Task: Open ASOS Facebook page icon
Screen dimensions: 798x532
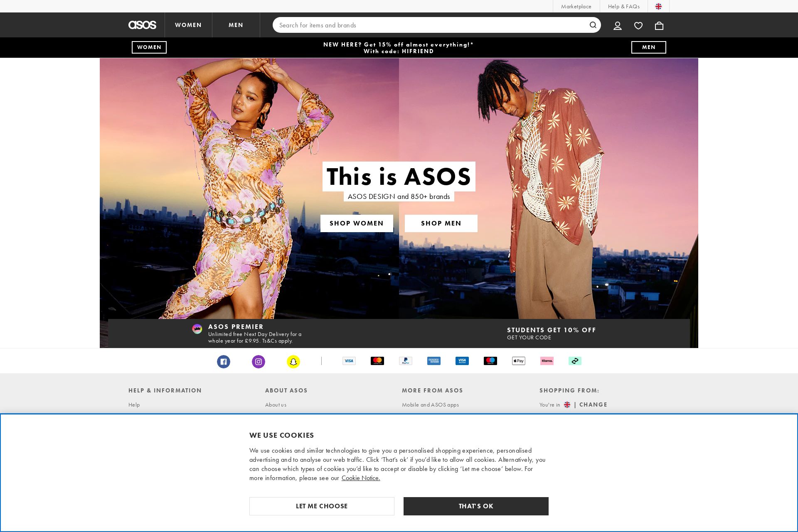Action: pos(224,361)
